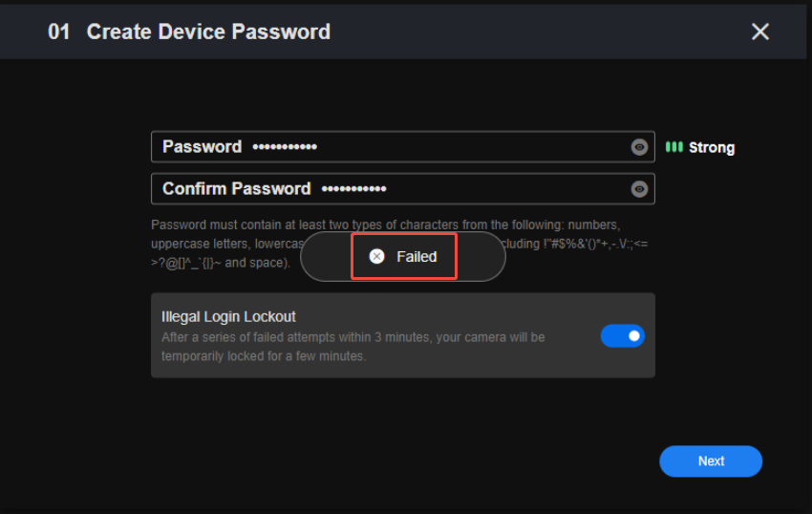Click the green password strength bars
812x514 pixels.
pyautogui.click(x=673, y=147)
